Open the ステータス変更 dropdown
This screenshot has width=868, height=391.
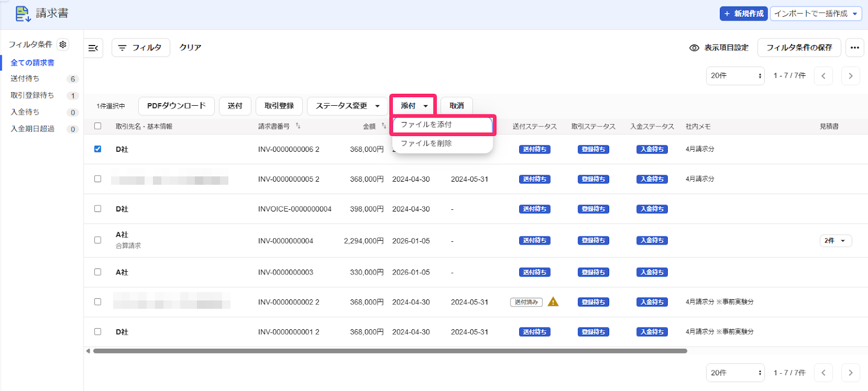click(347, 106)
